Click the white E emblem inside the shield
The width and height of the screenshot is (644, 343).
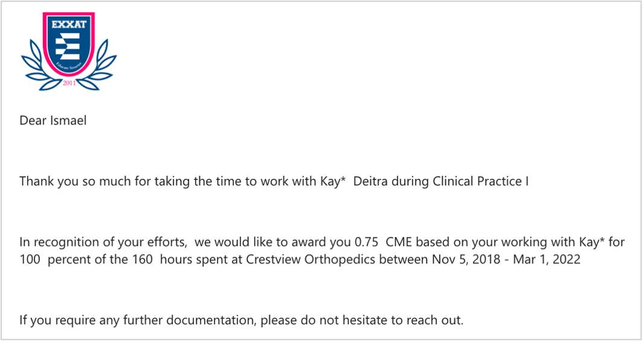(x=69, y=47)
